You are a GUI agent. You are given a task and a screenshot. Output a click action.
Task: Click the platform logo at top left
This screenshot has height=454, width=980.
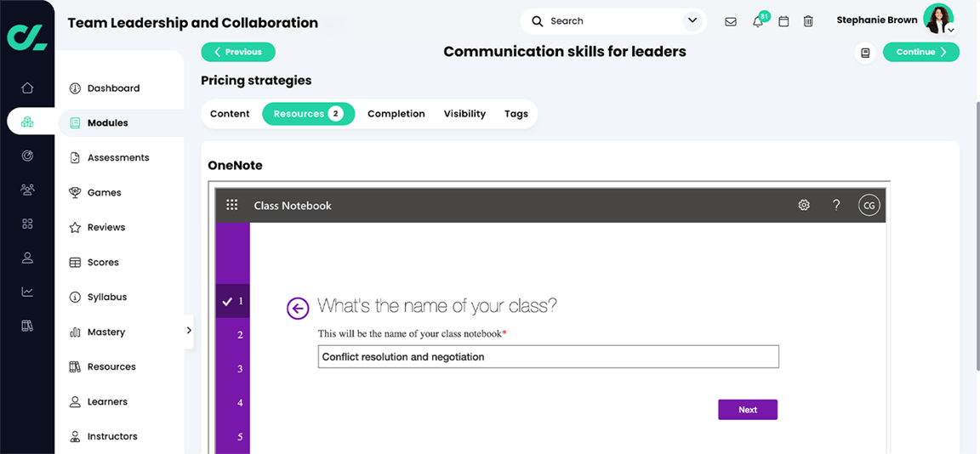(x=27, y=37)
